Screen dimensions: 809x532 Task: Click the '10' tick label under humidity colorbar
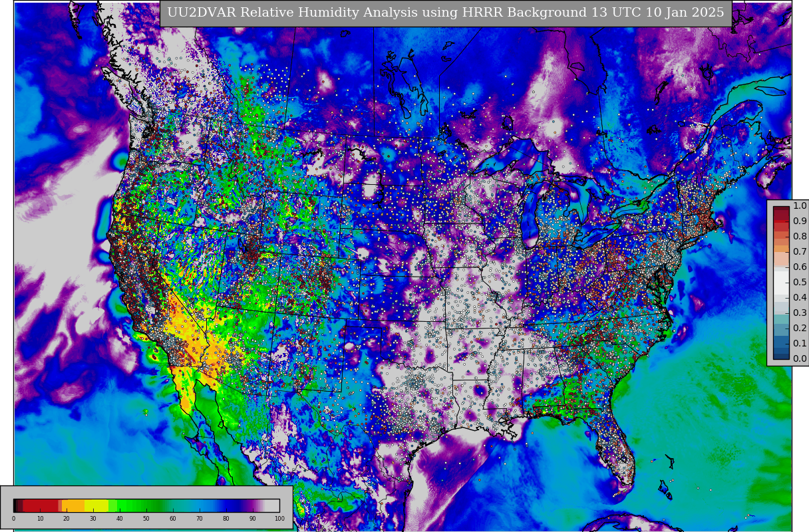pyautogui.click(x=40, y=518)
